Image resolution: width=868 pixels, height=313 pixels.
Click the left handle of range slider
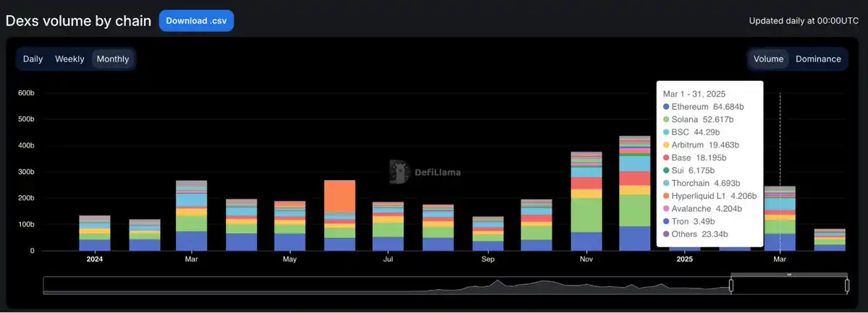pyautogui.click(x=730, y=286)
